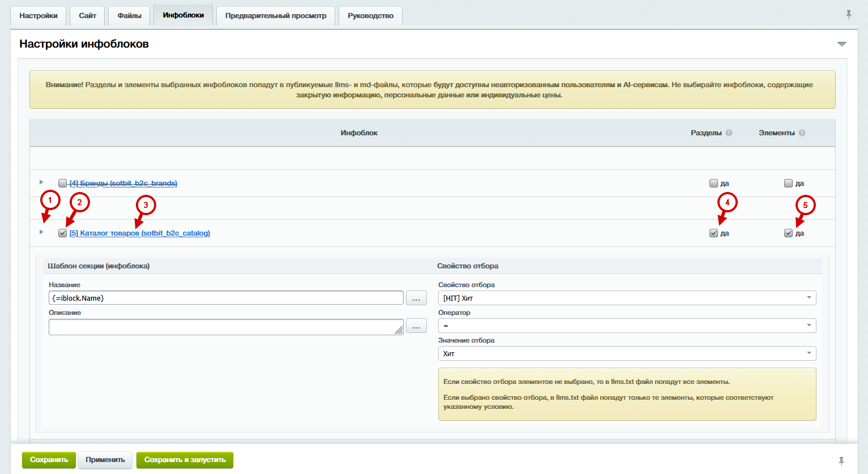Screen dimensions: 868x474
Task: Open the ellipsis button beside the Название field
Action: tap(416, 298)
